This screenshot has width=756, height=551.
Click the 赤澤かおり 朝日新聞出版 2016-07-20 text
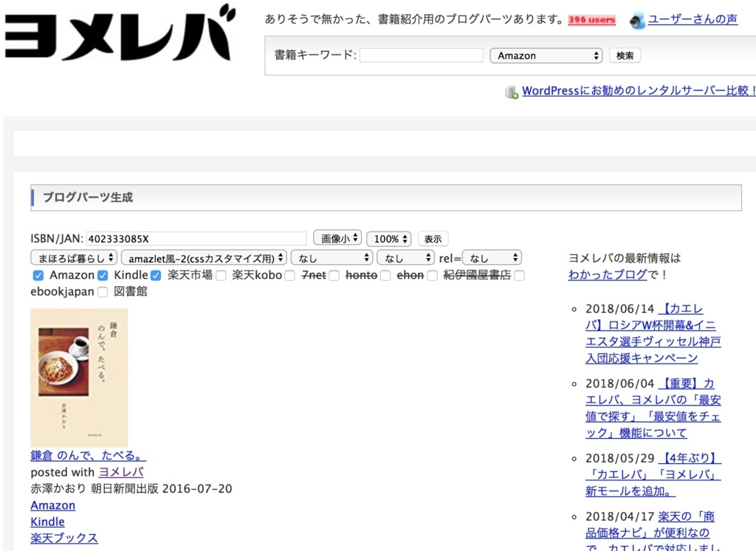click(131, 488)
